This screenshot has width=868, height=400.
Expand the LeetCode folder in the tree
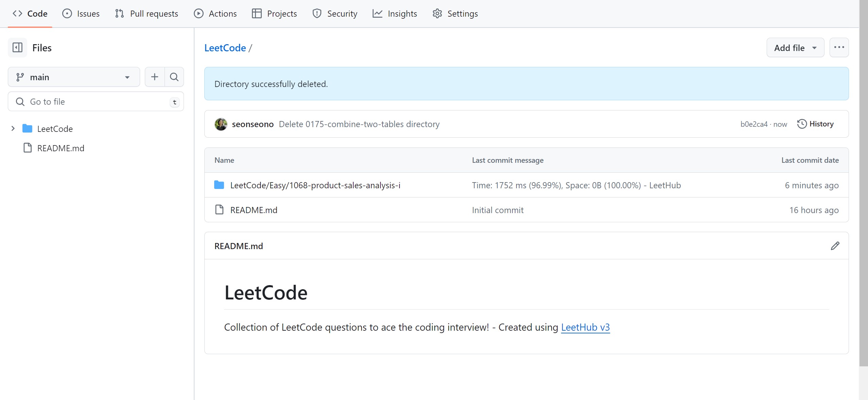point(13,128)
